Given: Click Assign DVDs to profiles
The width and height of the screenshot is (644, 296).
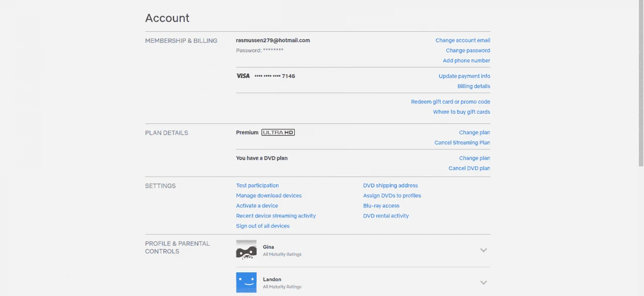Looking at the screenshot, I should pyautogui.click(x=392, y=195).
